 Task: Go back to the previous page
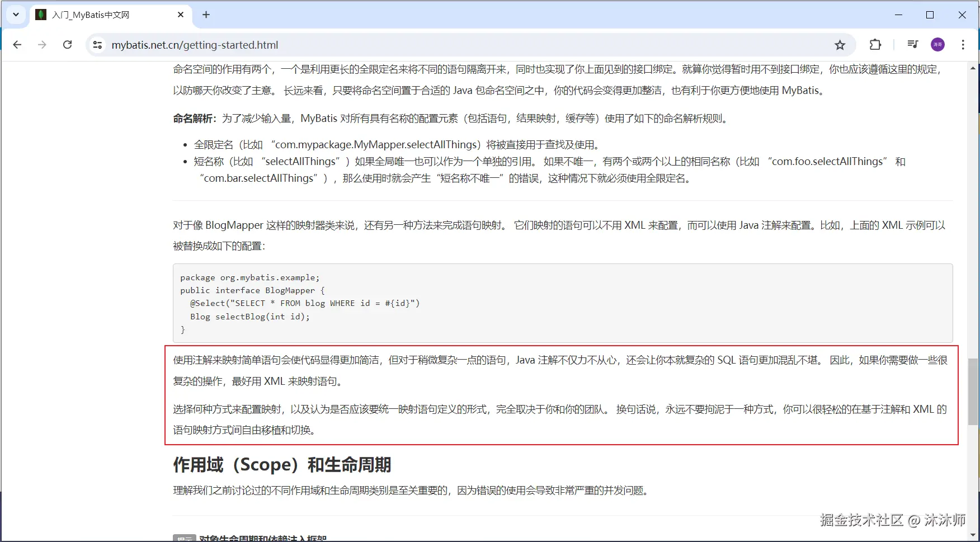17,45
